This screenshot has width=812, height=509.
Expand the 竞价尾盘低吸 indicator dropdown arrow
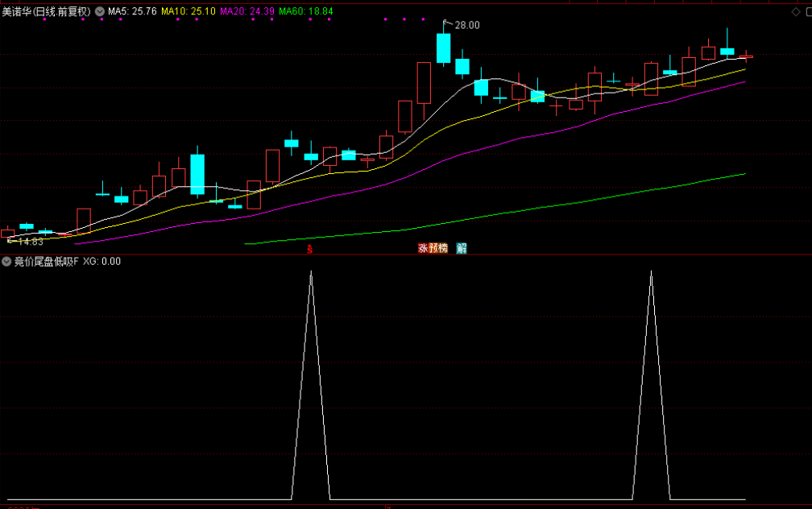coord(6,262)
